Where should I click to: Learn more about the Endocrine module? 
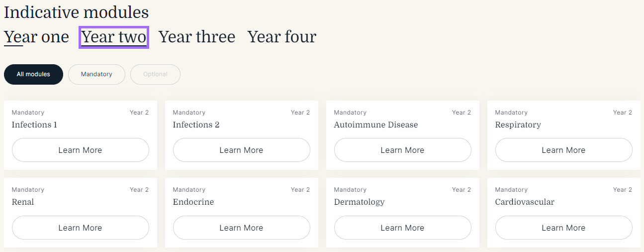(242, 228)
